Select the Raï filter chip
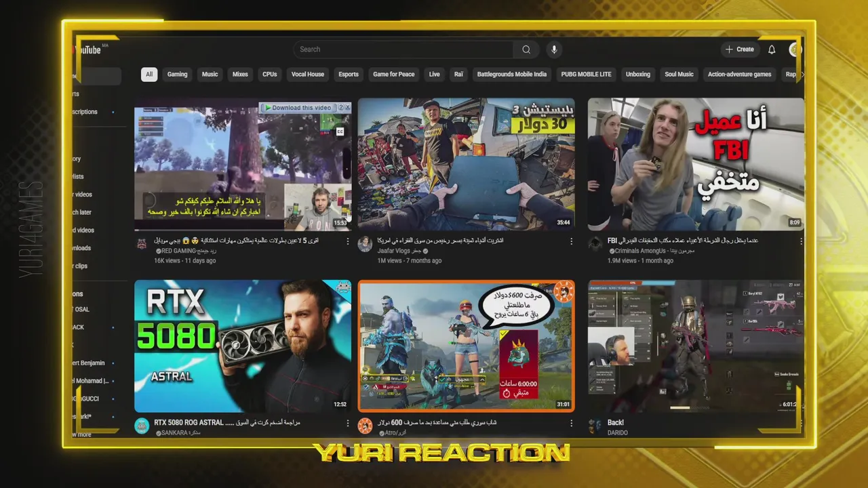 coord(458,75)
